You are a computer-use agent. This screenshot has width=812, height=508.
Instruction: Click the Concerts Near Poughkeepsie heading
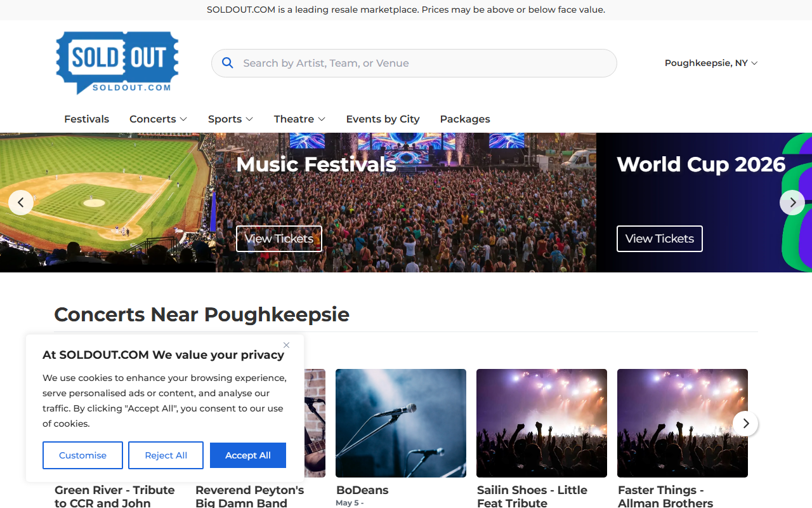202,314
